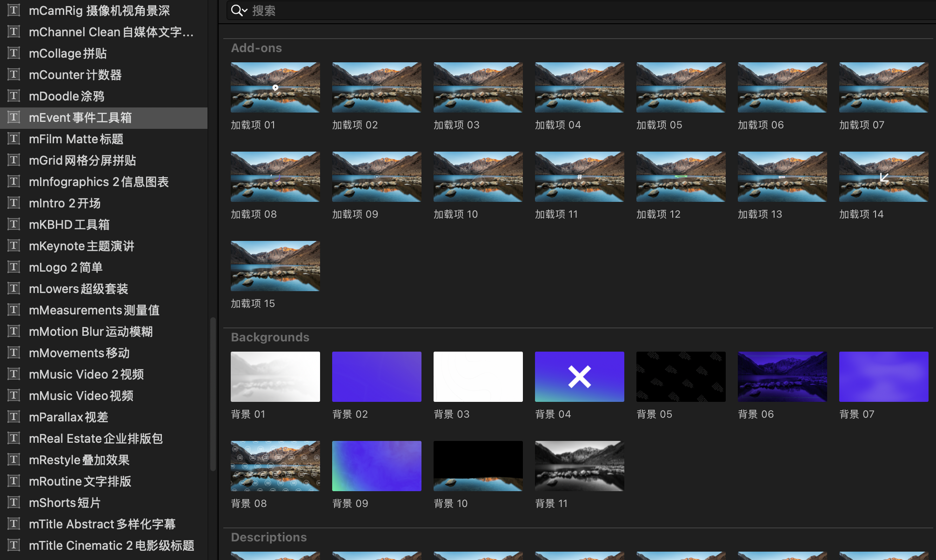Choose the 加载项 12 thumbnail

[681, 177]
